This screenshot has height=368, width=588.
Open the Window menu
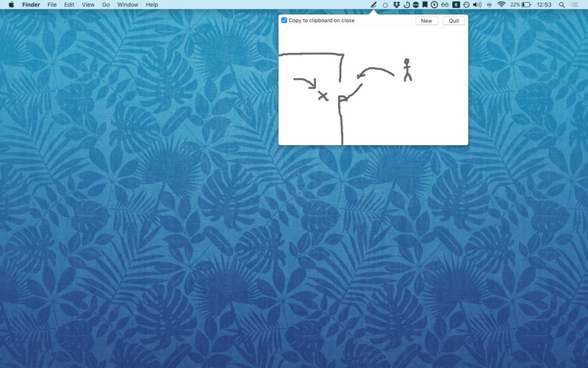(x=127, y=4)
